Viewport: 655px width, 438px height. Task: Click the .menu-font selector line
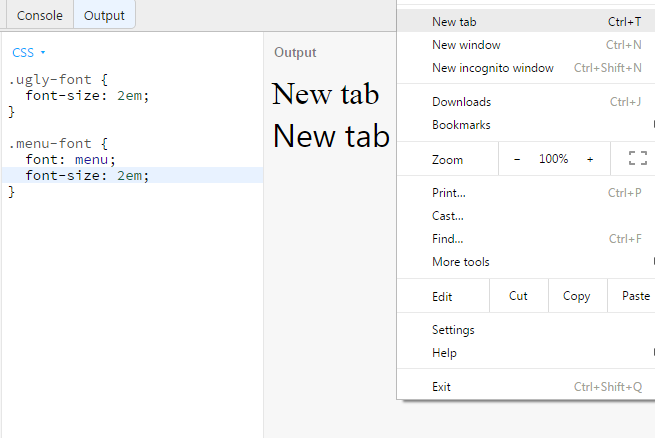coord(58,144)
